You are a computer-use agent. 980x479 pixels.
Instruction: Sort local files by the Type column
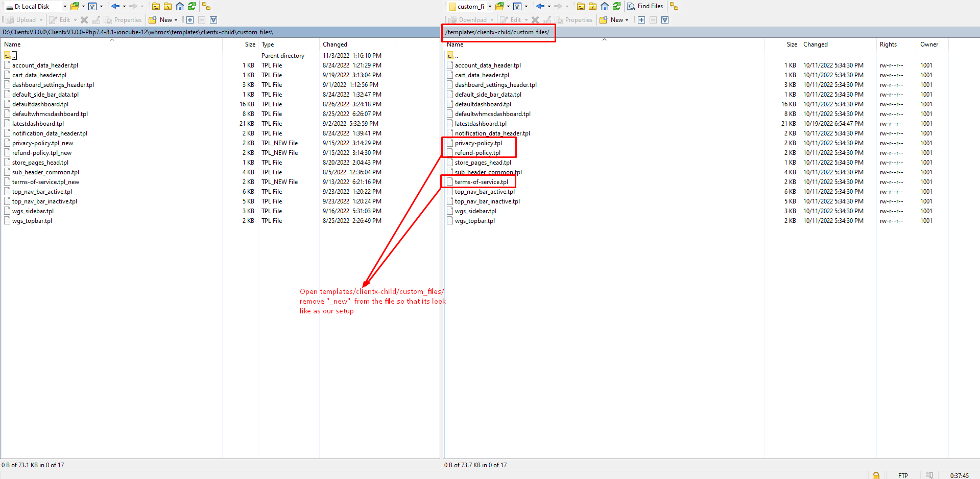coord(268,44)
